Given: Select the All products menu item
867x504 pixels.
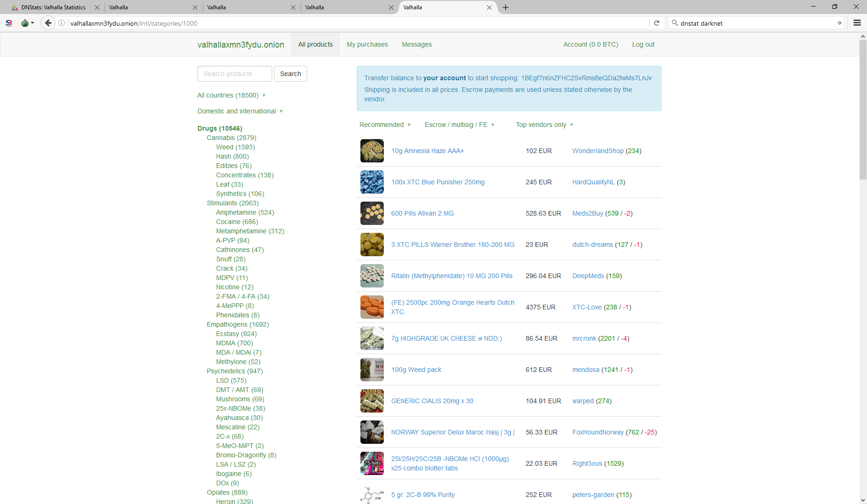Looking at the screenshot, I should 316,44.
